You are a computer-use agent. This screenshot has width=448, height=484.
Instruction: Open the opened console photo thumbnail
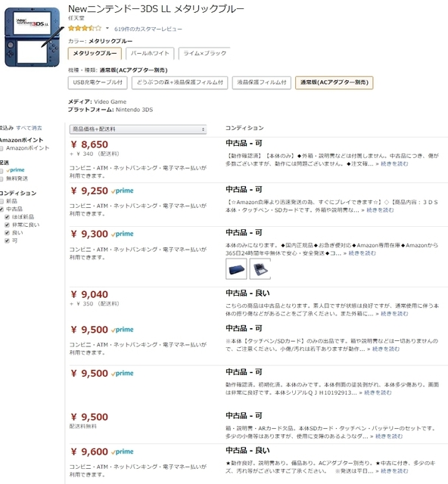pyautogui.click(x=260, y=269)
